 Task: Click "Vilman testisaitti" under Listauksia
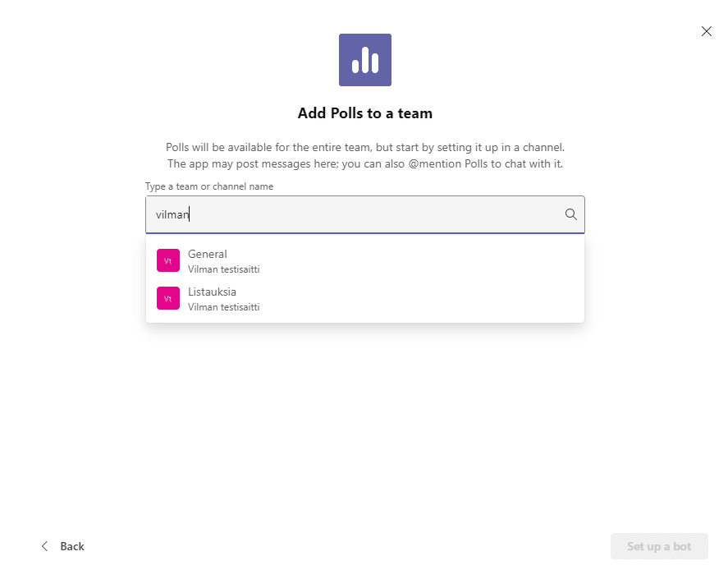pyautogui.click(x=222, y=306)
